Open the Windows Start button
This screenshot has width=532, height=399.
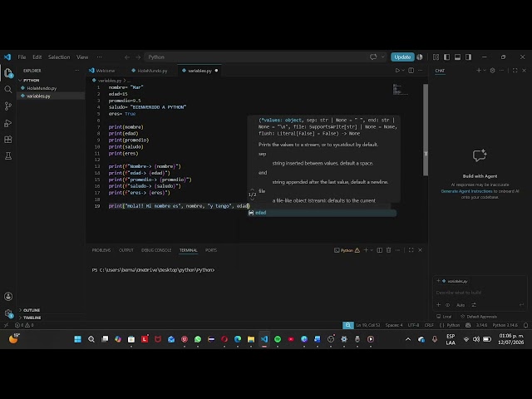tap(77, 339)
